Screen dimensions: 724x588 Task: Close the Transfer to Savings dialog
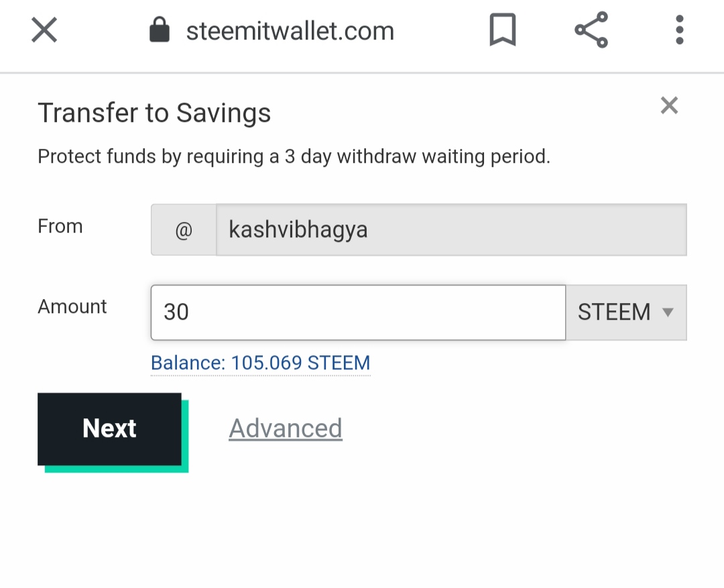669,105
